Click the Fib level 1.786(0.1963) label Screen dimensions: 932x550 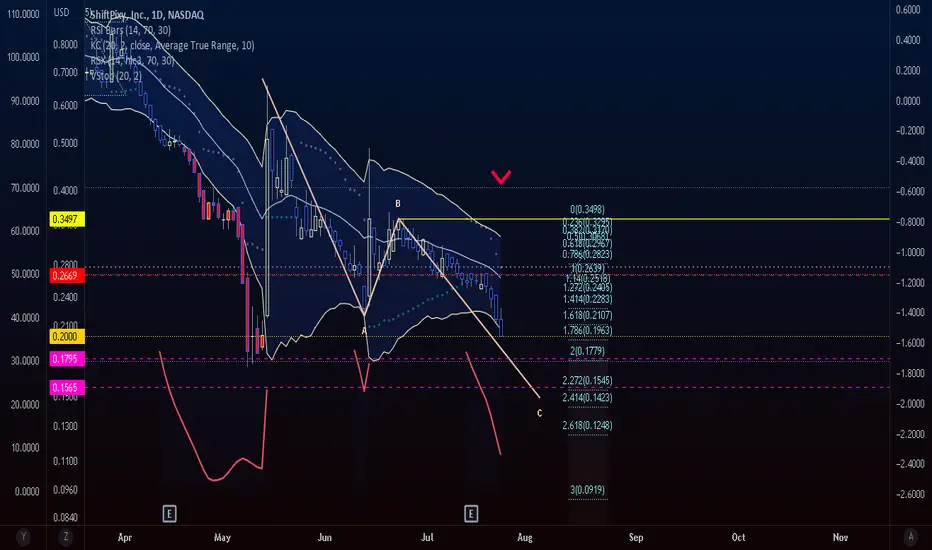click(587, 331)
